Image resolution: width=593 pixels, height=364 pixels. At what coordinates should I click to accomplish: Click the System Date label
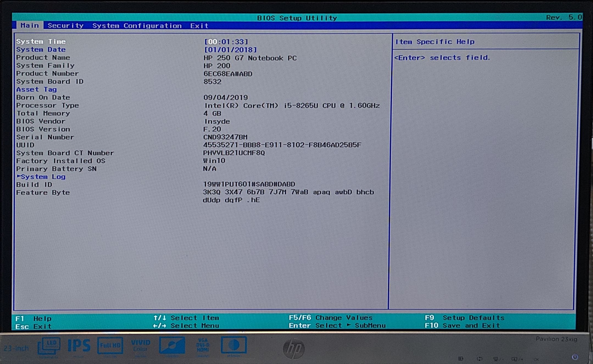tap(41, 49)
